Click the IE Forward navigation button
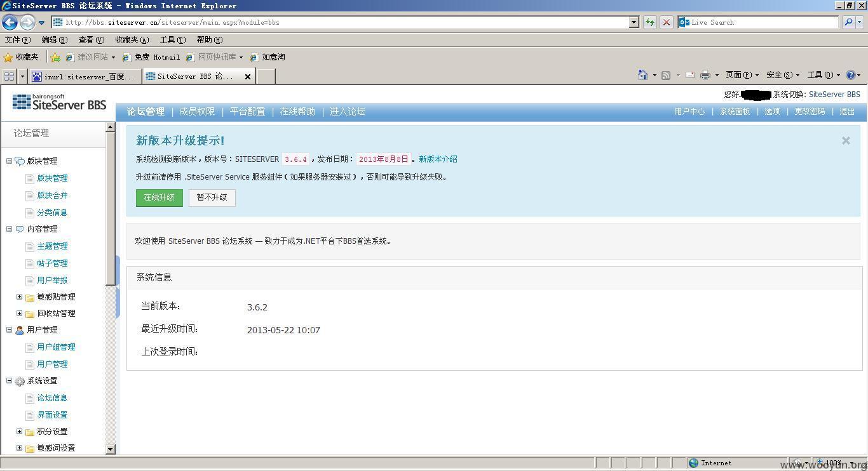 pyautogui.click(x=27, y=22)
